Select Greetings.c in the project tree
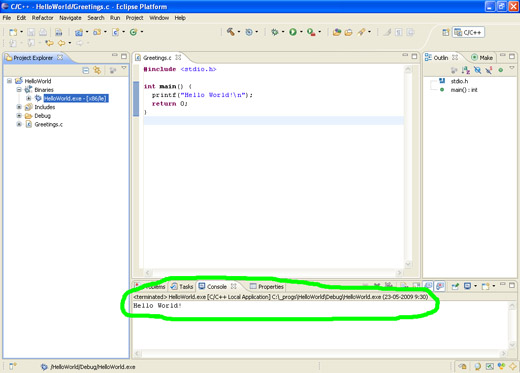 coord(49,124)
